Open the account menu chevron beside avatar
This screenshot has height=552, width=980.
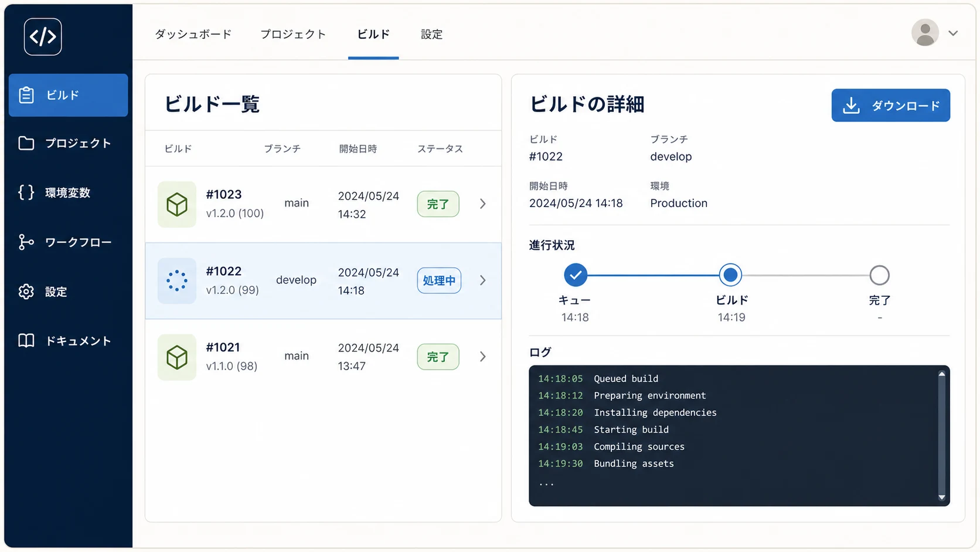953,33
